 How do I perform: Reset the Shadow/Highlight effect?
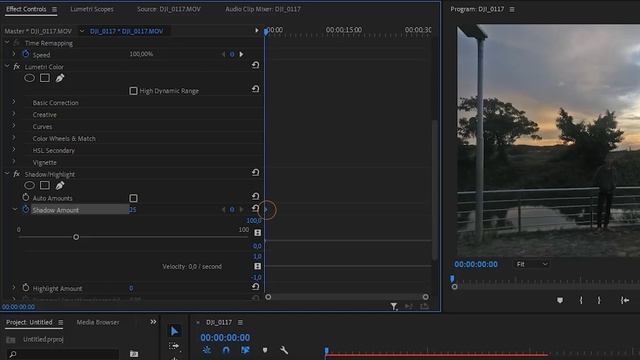pyautogui.click(x=256, y=173)
